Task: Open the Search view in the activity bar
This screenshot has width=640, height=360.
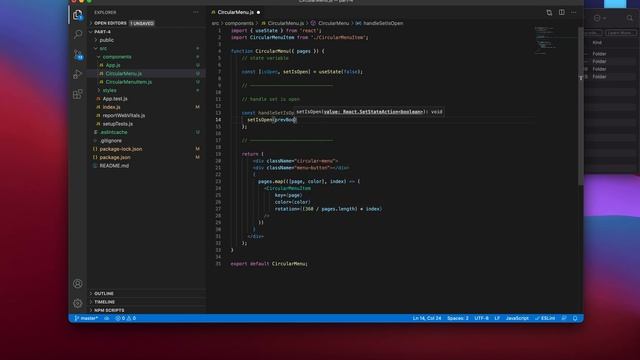Action: [78, 34]
